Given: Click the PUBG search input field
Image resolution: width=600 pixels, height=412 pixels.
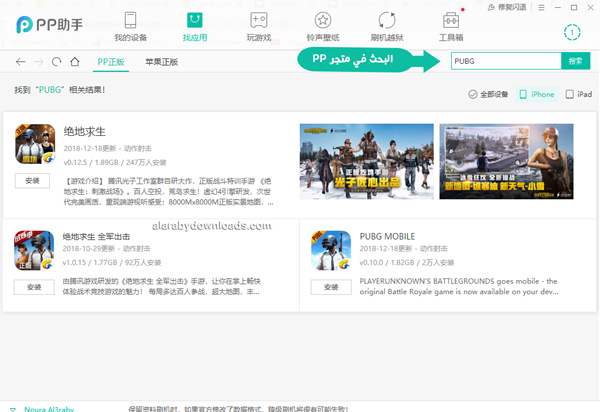Looking at the screenshot, I should click(506, 61).
